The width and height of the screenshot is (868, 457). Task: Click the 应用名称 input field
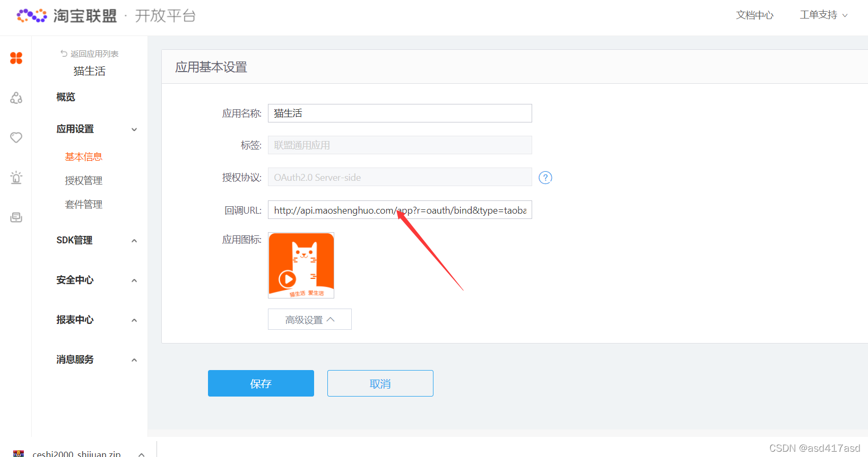point(400,113)
